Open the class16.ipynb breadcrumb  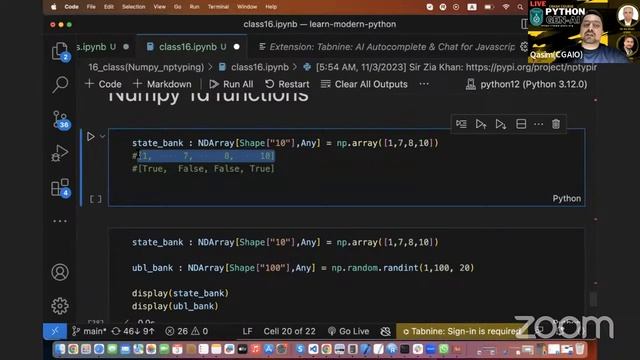pos(253,67)
